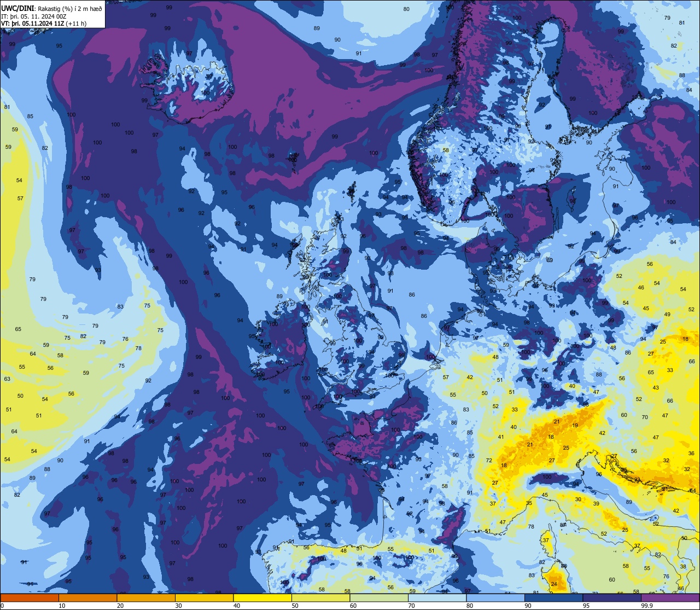Image resolution: width=700 pixels, height=610 pixels.
Task: Click the legend tick label '40'
Action: [x=237, y=606]
